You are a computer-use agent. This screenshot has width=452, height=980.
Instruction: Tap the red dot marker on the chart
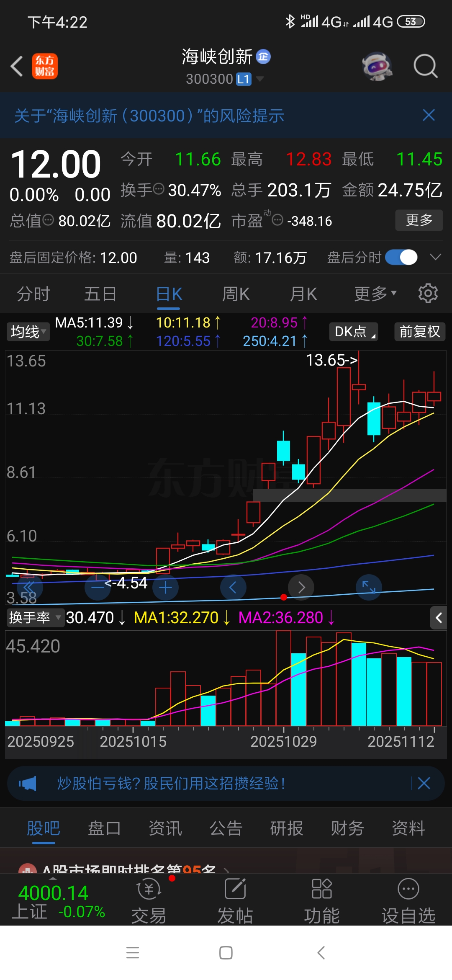coord(284,597)
